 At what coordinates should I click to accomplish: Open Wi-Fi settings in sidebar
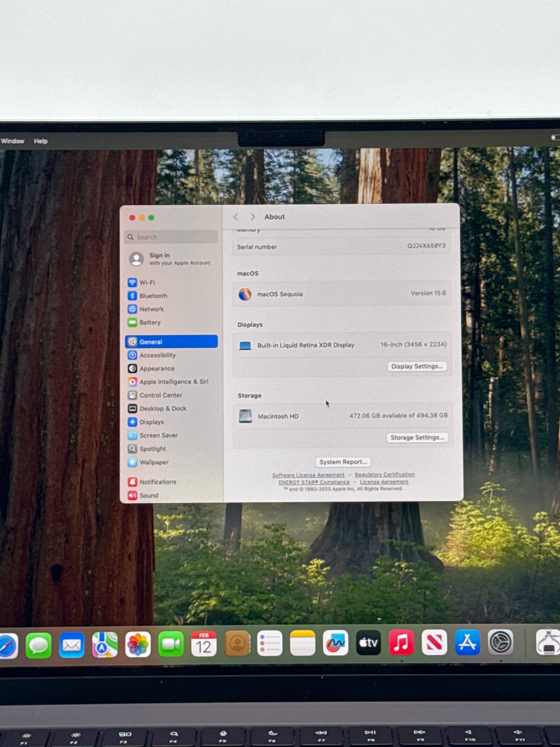[x=147, y=282]
